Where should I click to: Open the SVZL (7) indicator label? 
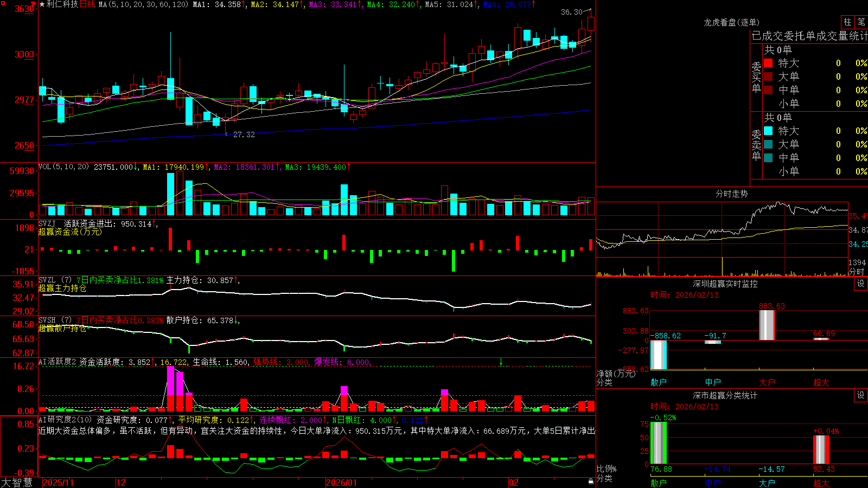(55, 280)
